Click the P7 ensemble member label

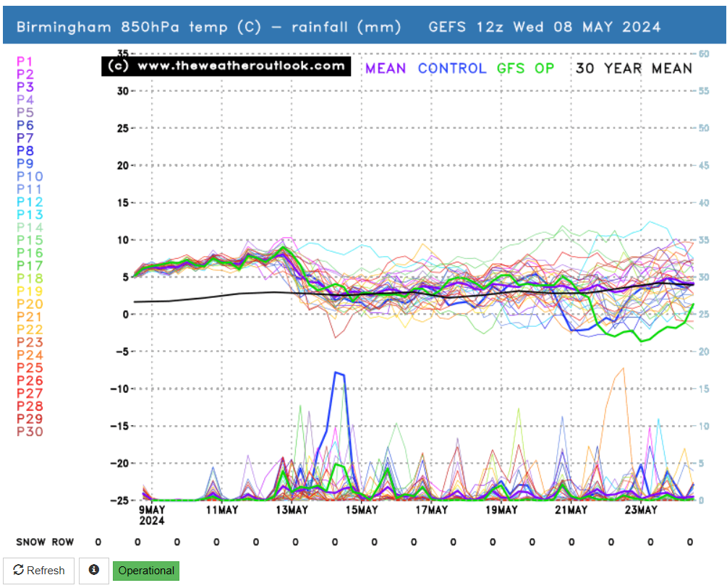[x=25, y=138]
